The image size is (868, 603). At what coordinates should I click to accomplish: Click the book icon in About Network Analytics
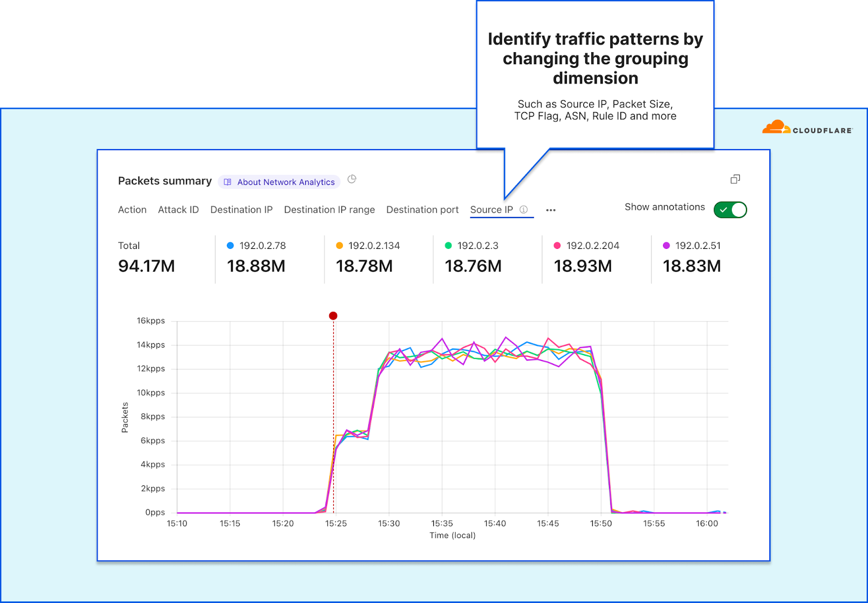[228, 182]
